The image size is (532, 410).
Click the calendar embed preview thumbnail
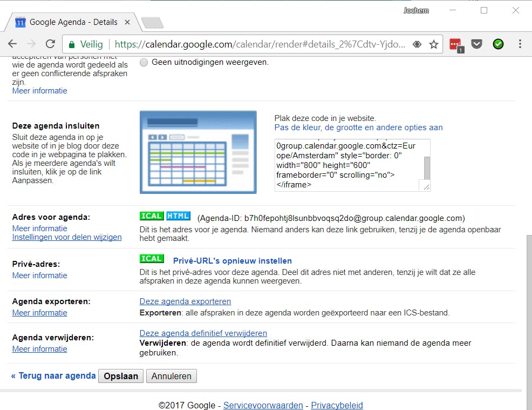pyautogui.click(x=198, y=152)
